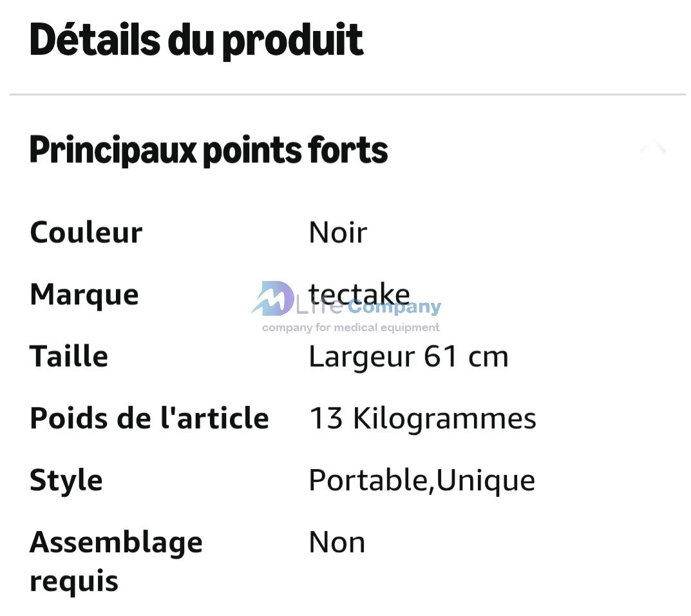
Task: Collapse the Principaux points forts chevron
Action: 653,149
